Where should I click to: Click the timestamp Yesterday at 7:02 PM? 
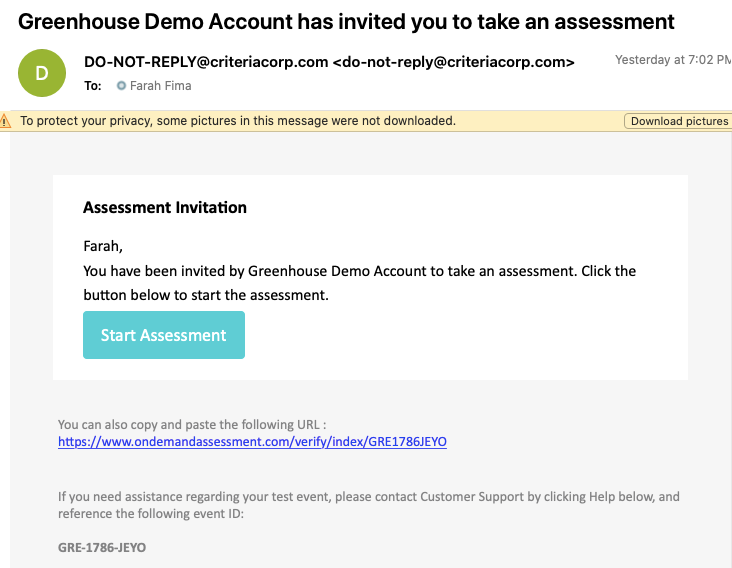point(673,60)
